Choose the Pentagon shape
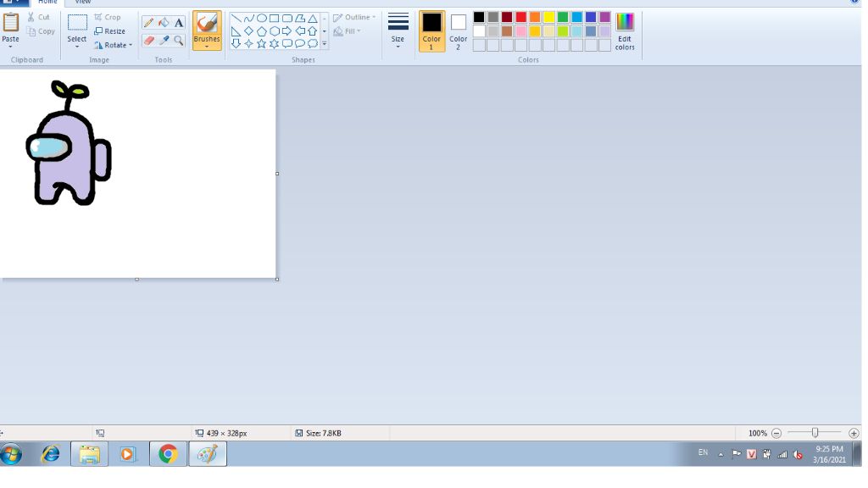This screenshot has width=868, height=488. click(x=262, y=31)
